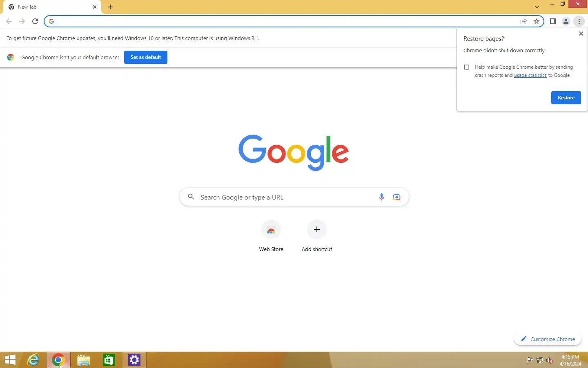The image size is (588, 368).
Task: Bookmark this tab with the star icon
Action: click(x=537, y=21)
